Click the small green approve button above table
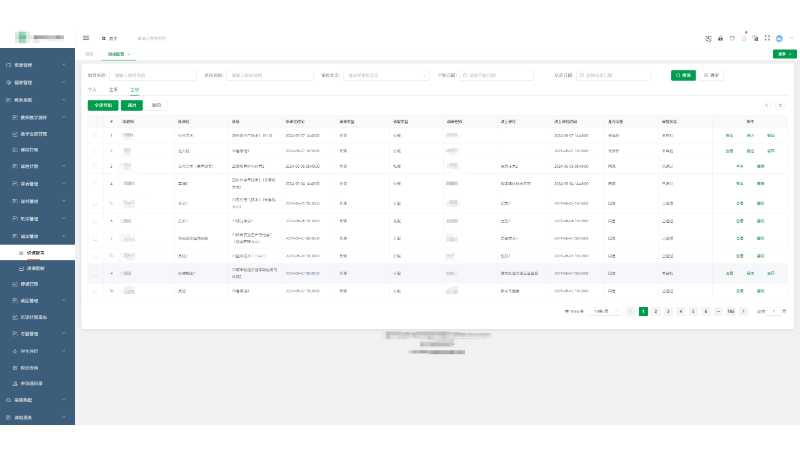 tap(132, 105)
